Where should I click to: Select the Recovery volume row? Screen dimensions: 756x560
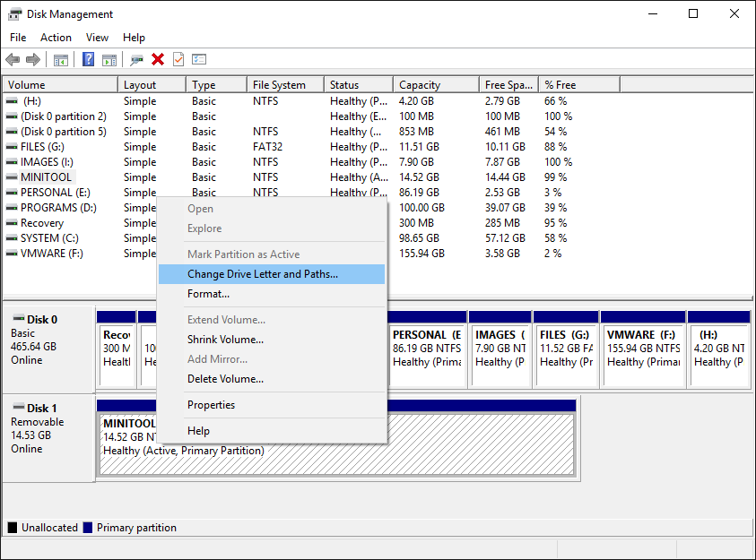coord(40,222)
